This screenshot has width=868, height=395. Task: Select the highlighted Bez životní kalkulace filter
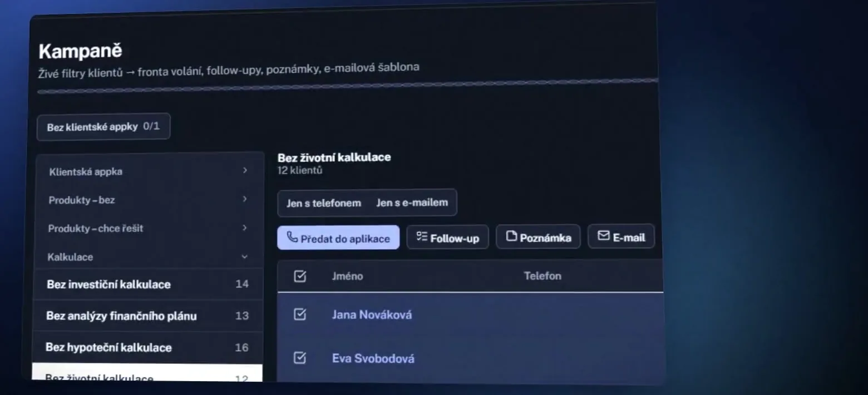pyautogui.click(x=147, y=373)
